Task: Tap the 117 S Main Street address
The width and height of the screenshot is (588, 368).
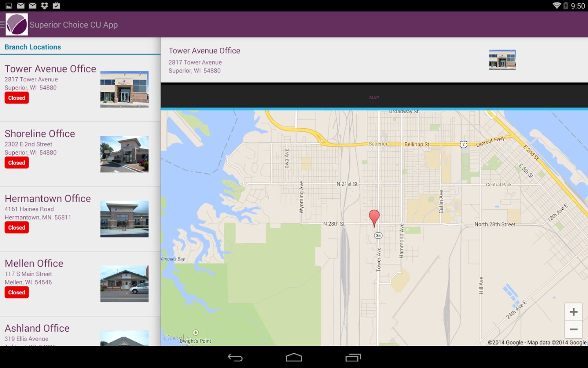Action: (28, 274)
